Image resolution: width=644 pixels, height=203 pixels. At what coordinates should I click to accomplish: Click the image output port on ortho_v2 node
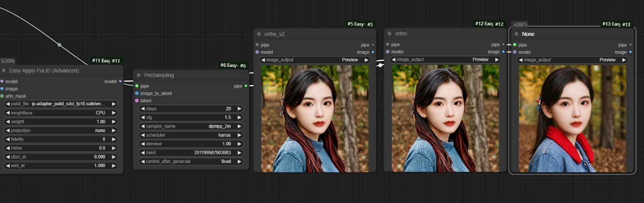(x=373, y=52)
